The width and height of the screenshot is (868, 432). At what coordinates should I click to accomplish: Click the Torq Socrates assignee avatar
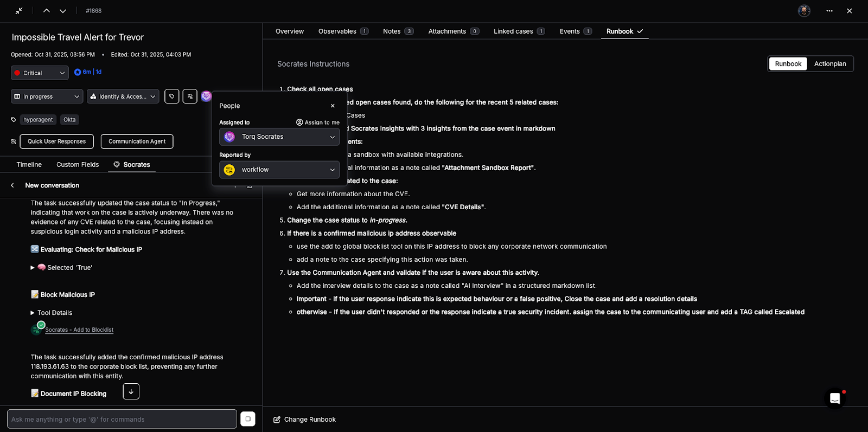[206, 96]
